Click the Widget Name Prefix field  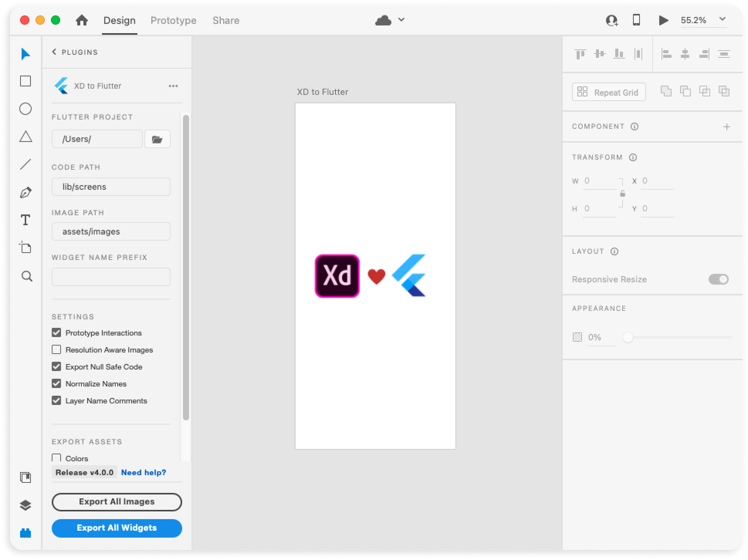[x=111, y=277]
